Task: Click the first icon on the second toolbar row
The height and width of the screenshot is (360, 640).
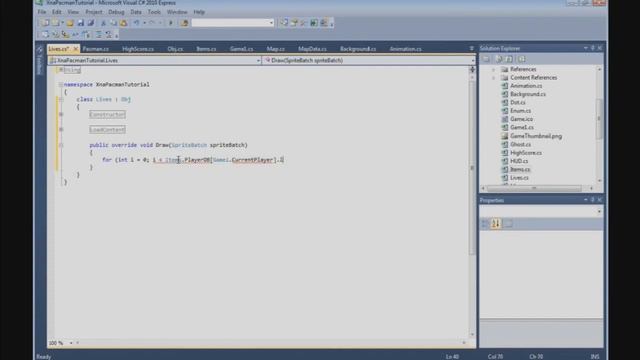Action: tap(45, 35)
